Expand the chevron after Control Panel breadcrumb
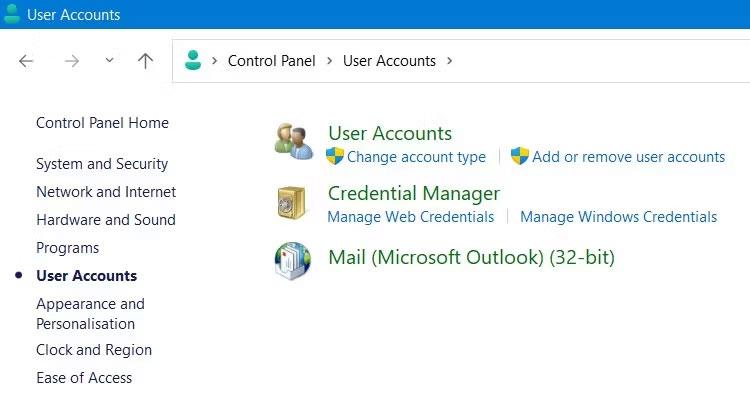The image size is (750, 408). [x=330, y=61]
